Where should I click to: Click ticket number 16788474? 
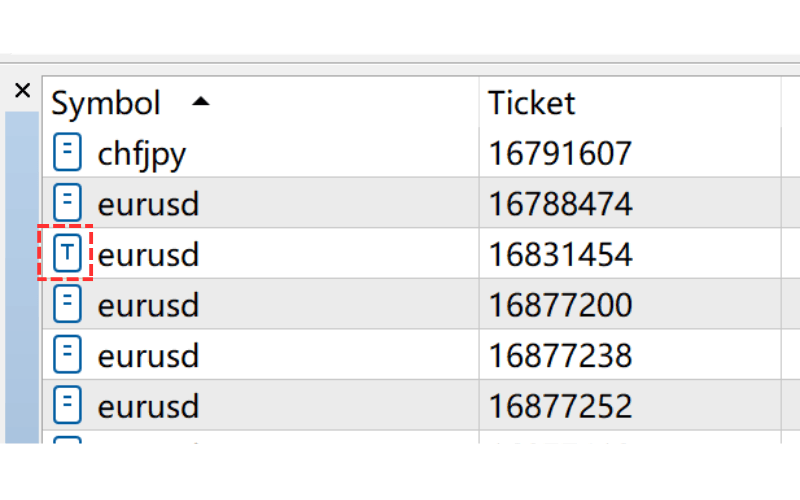click(560, 203)
